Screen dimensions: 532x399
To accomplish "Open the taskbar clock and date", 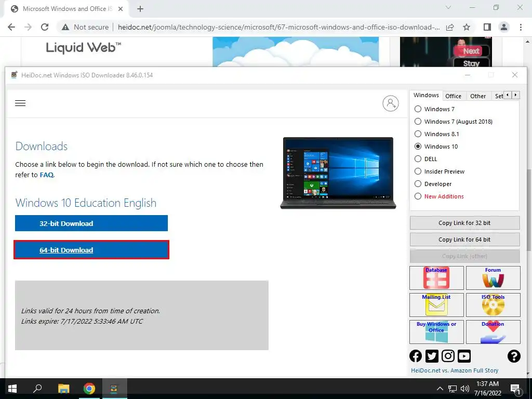I will point(487,389).
